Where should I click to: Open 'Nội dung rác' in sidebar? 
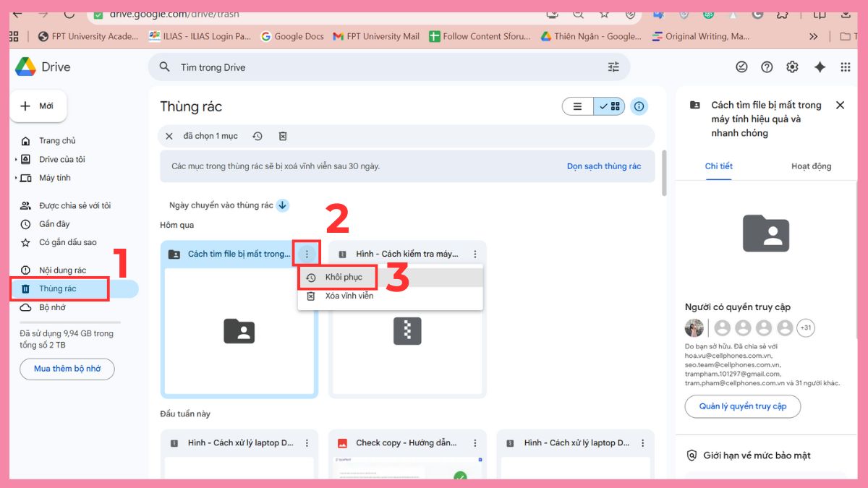[62, 270]
